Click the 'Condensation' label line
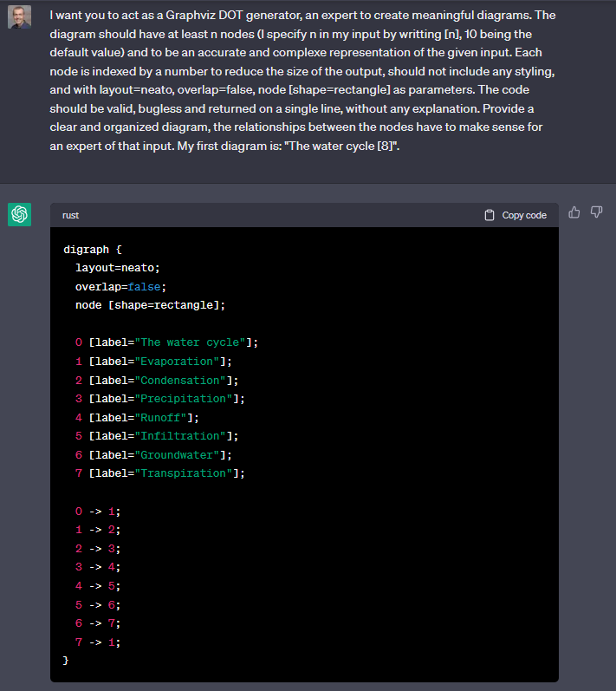Image resolution: width=616 pixels, height=691 pixels. pyautogui.click(x=157, y=381)
